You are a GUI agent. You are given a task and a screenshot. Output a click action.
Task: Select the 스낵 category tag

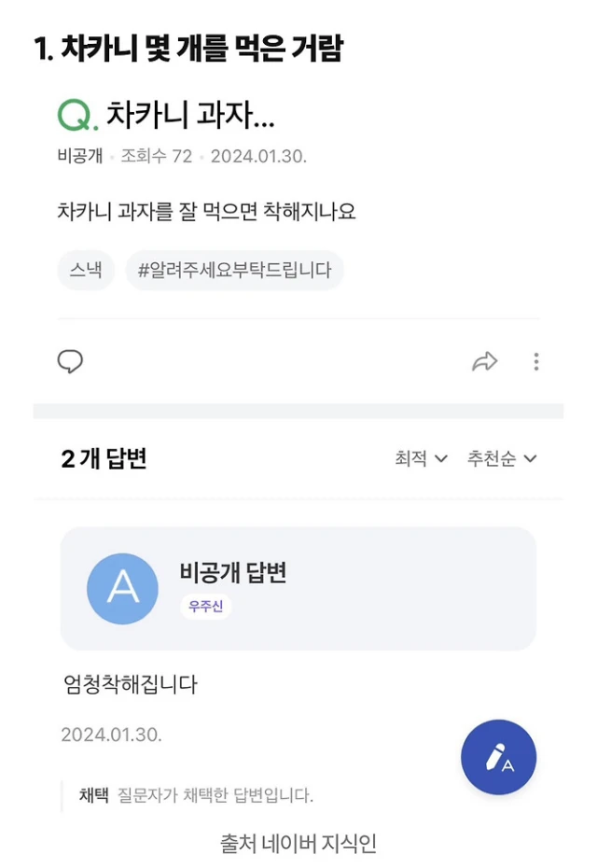pyautogui.click(x=86, y=270)
